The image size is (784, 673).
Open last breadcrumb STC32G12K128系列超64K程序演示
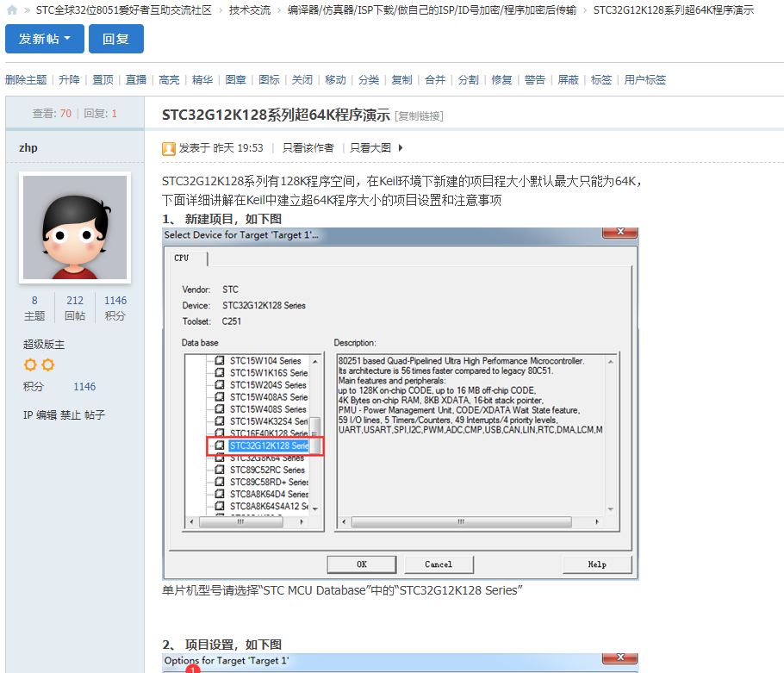pos(674,10)
